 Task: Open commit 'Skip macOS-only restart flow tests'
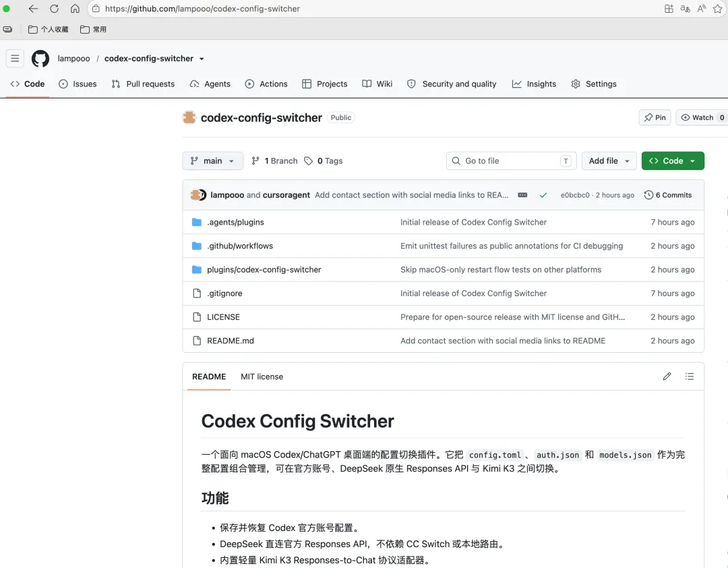[x=501, y=270]
